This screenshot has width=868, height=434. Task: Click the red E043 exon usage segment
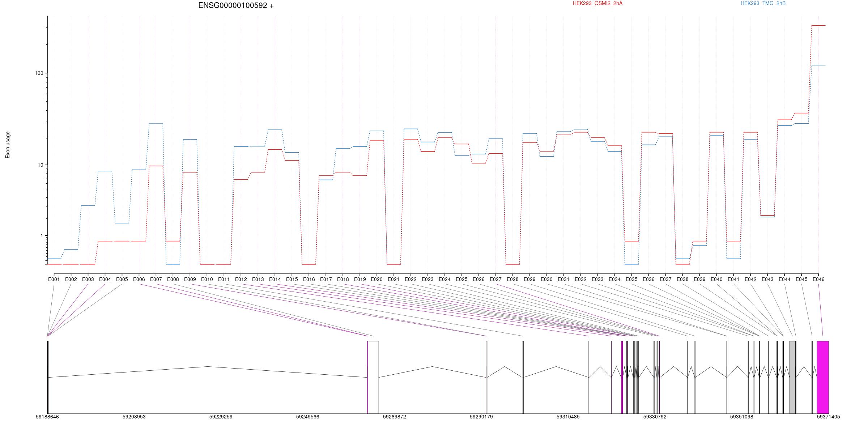click(x=767, y=216)
